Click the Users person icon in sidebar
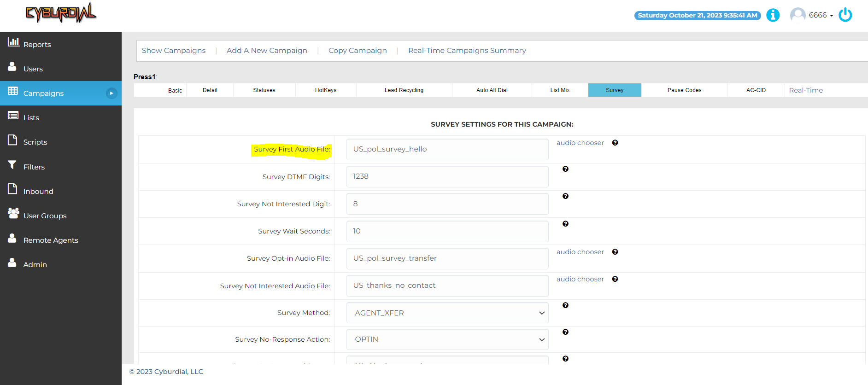This screenshot has height=385, width=868. (12, 66)
